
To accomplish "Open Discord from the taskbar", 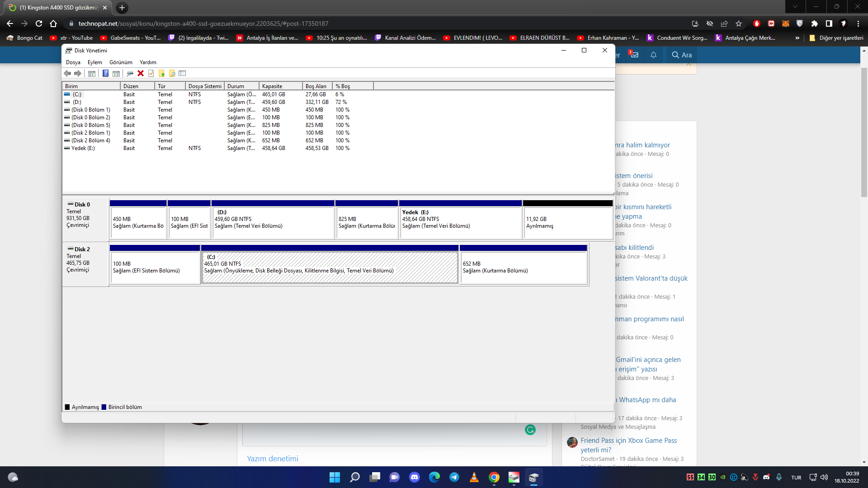I will [x=414, y=477].
